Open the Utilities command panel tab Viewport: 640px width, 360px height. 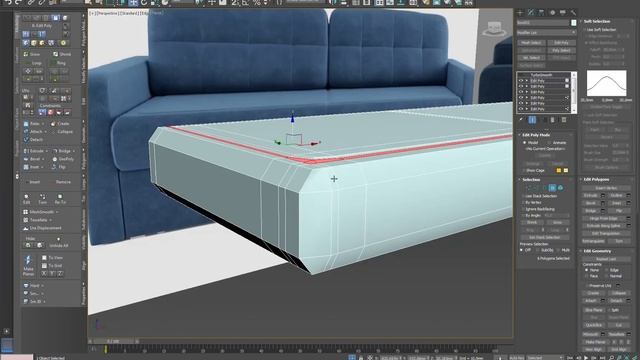coord(573,13)
